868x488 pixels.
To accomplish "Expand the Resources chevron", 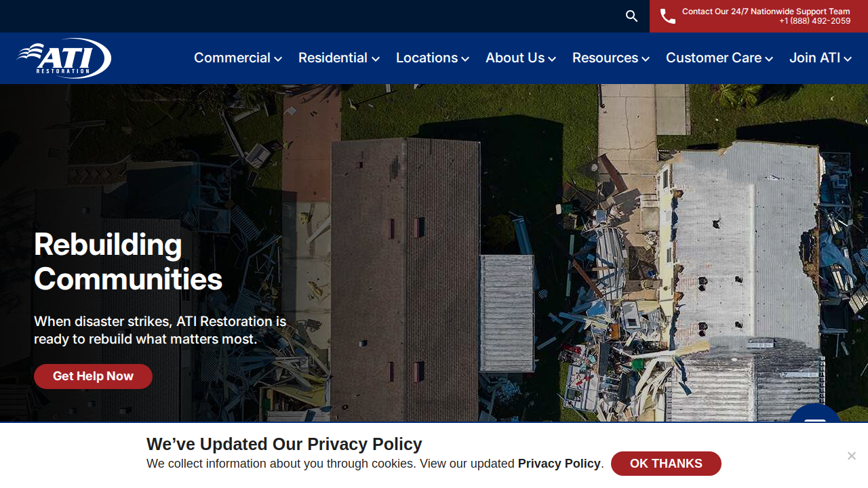I will (x=646, y=59).
